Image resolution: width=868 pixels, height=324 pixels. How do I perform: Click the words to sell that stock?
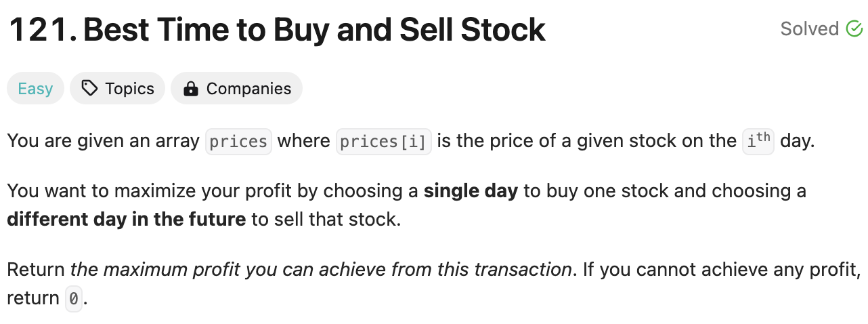pyautogui.click(x=326, y=220)
